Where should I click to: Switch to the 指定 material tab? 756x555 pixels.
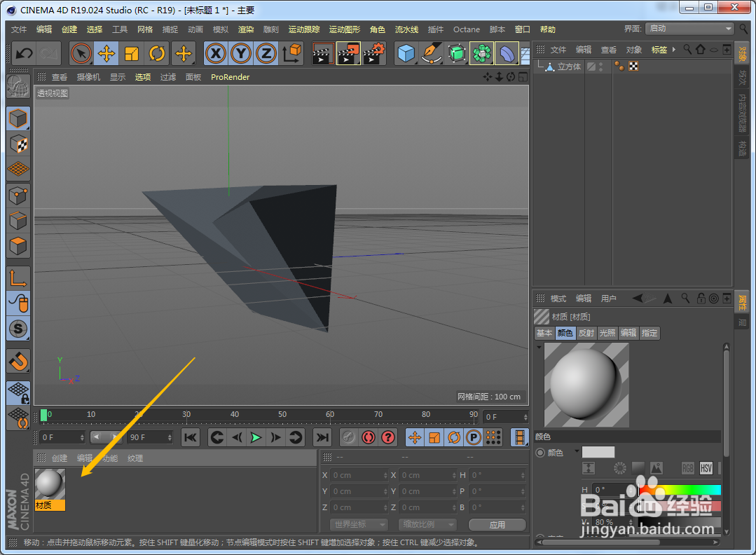coord(649,333)
